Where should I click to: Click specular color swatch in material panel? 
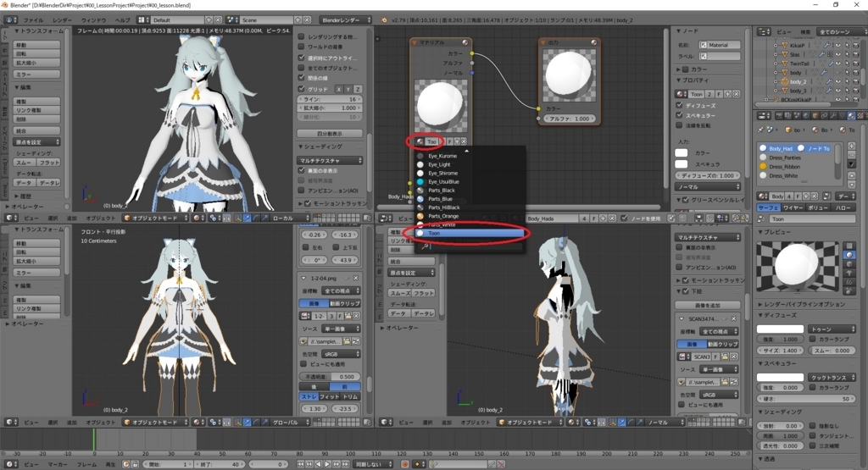780,377
